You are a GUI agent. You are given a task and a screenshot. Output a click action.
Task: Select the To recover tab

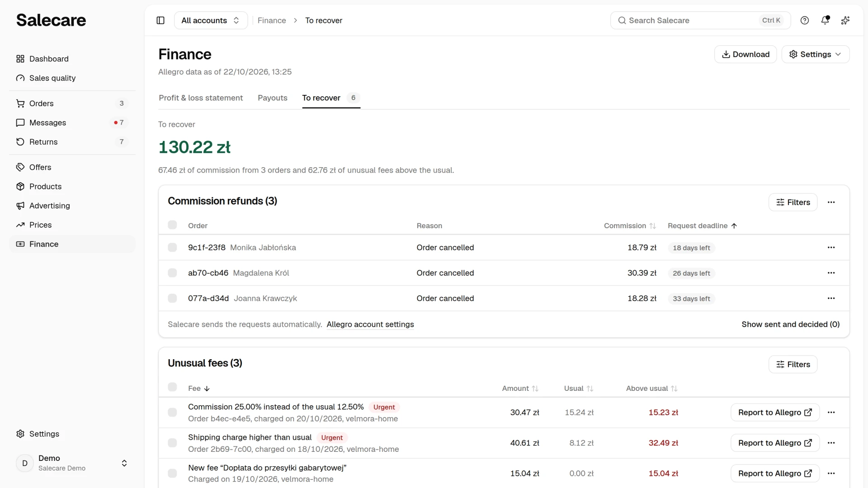click(331, 98)
